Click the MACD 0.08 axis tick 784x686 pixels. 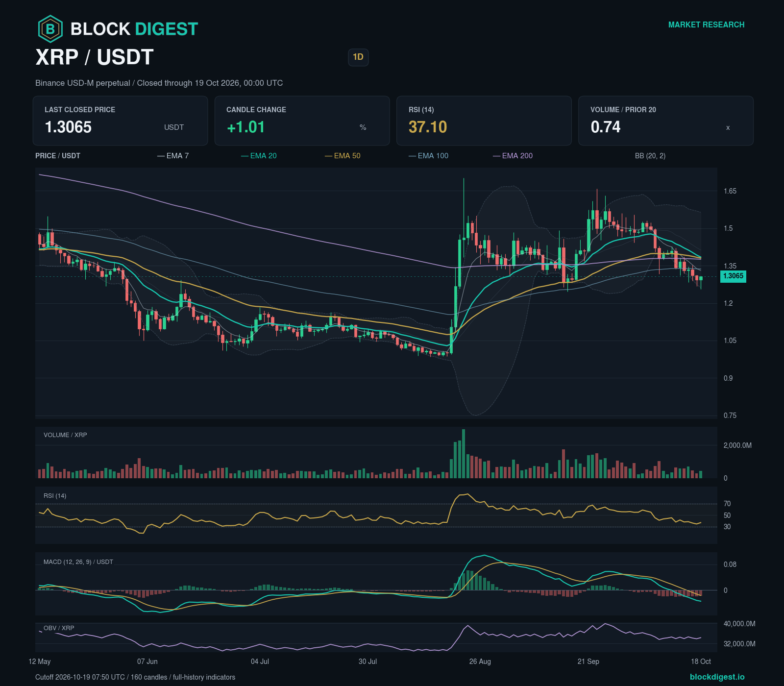(x=730, y=564)
